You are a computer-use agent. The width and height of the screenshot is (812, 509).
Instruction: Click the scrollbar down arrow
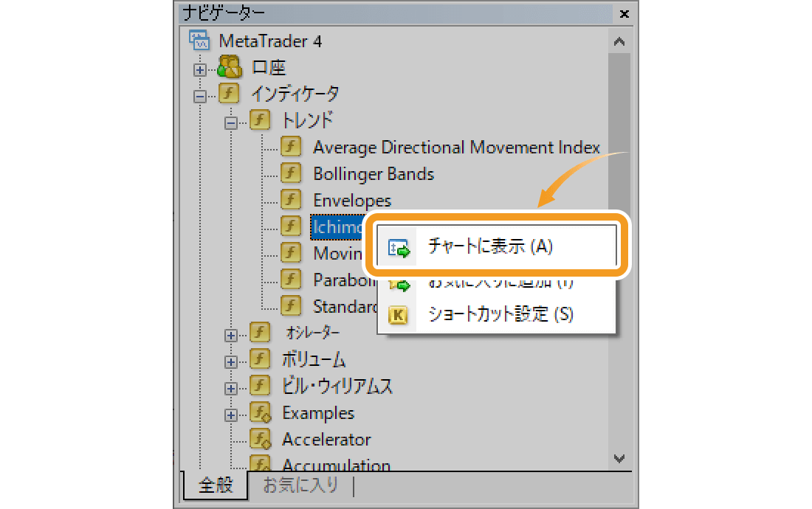[619, 458]
